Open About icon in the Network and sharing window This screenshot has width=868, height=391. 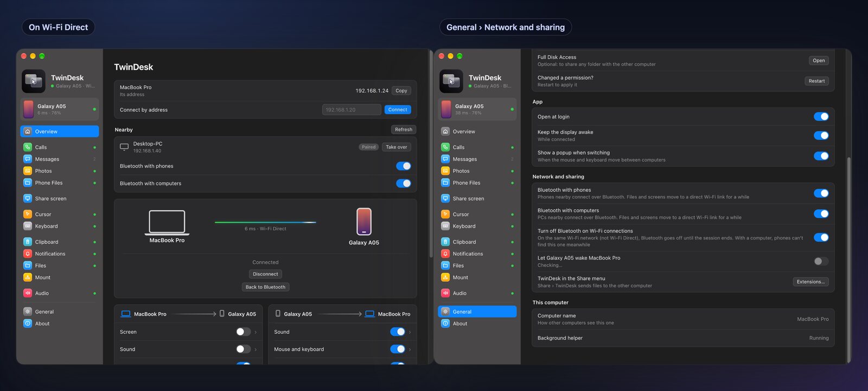click(x=445, y=324)
